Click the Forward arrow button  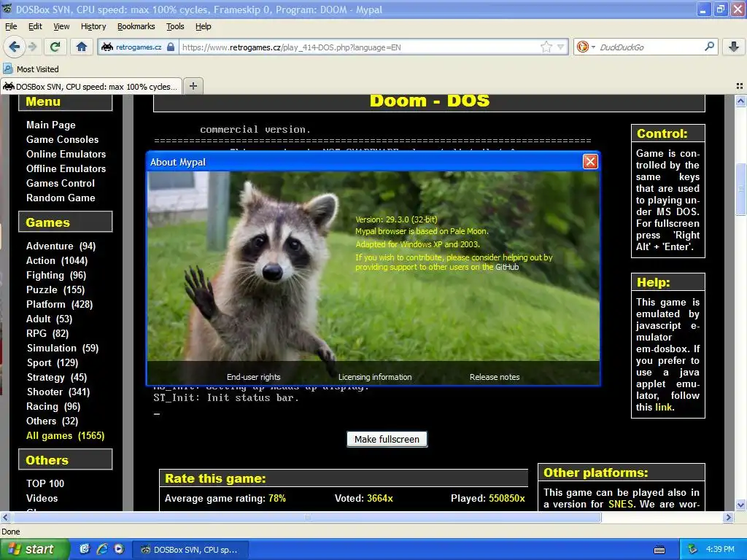pos(32,47)
